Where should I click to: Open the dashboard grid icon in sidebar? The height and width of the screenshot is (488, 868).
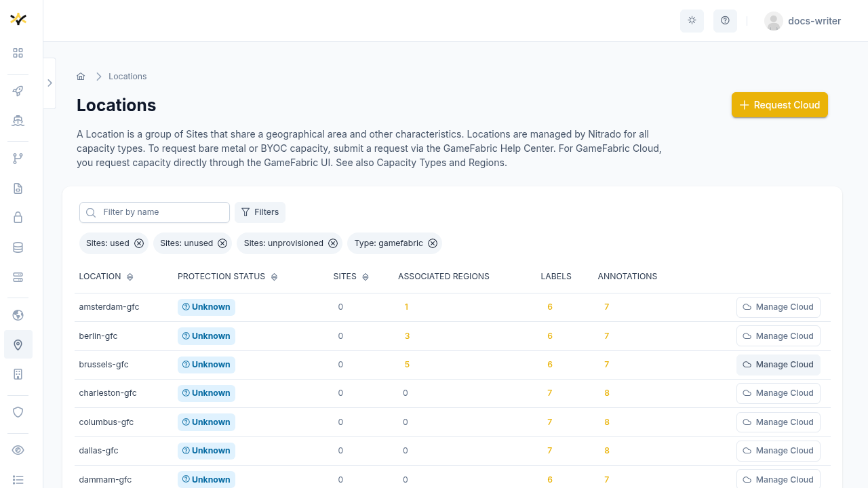coord(18,53)
